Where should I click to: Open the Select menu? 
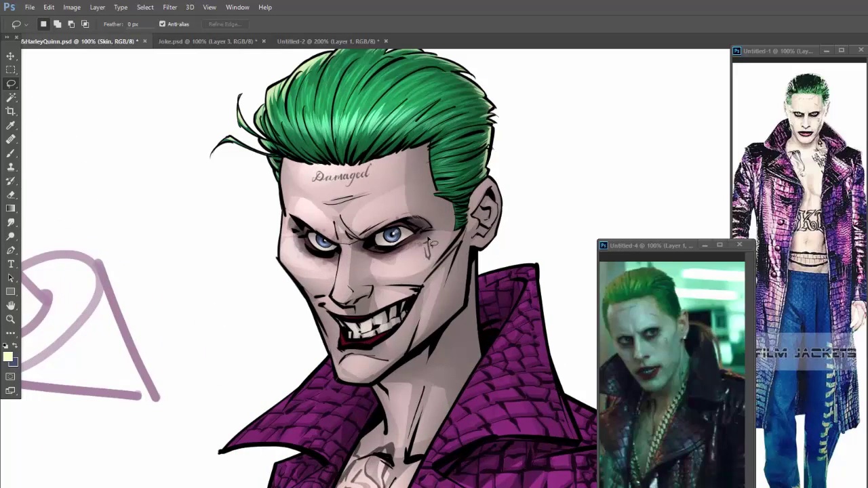tap(145, 7)
